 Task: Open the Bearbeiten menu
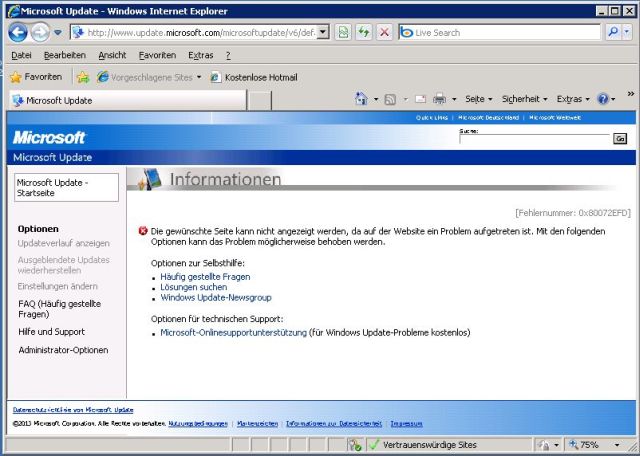coord(64,55)
